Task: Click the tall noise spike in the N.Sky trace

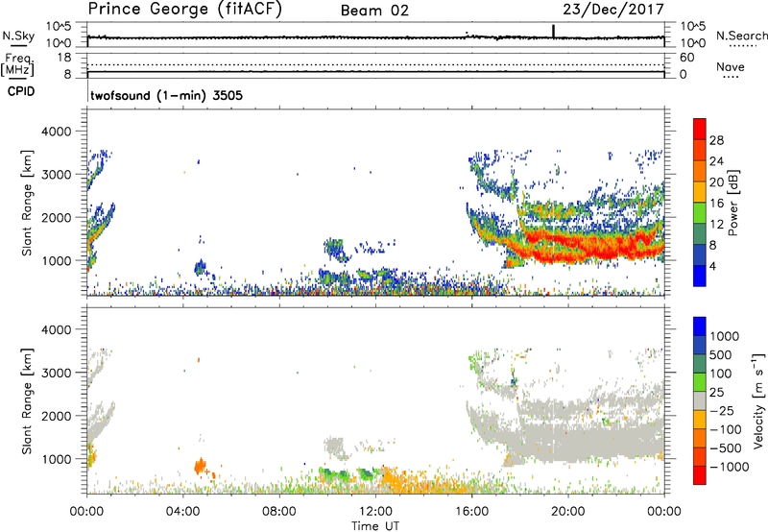Action: [554, 31]
